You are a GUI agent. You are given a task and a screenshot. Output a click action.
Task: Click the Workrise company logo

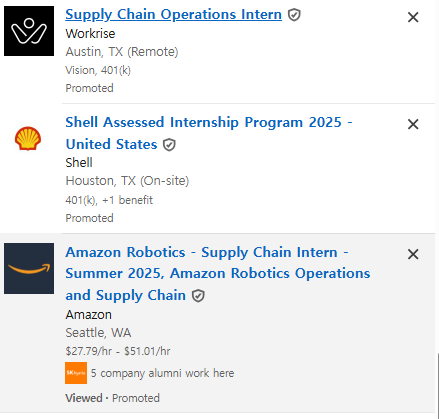click(29, 31)
